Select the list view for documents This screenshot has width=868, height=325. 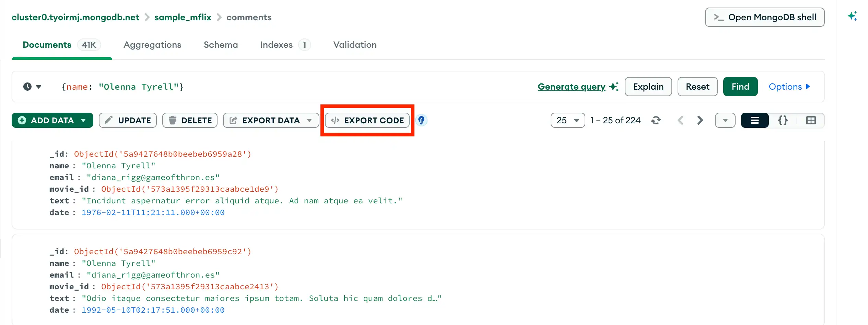(x=754, y=120)
